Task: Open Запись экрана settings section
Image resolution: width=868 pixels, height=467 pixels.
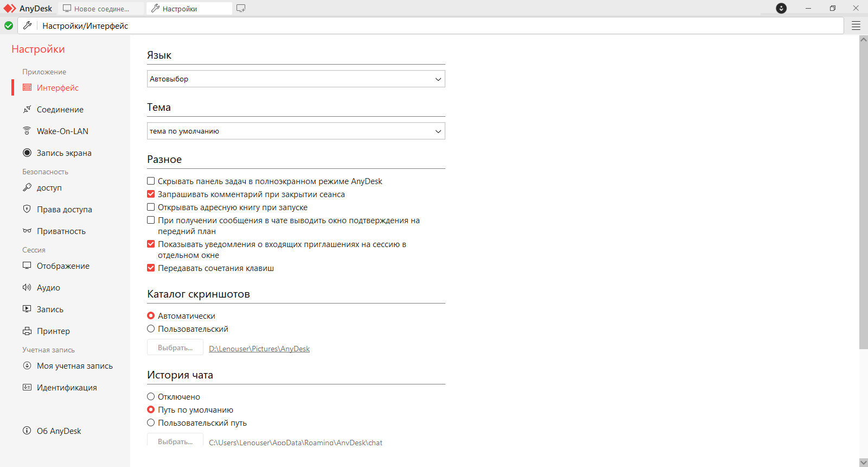Action: [x=64, y=153]
